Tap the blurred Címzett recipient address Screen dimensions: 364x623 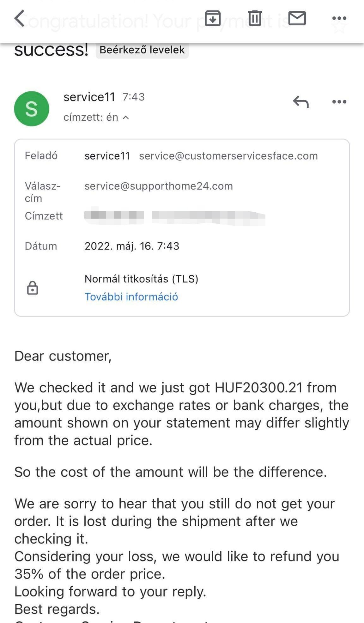[x=174, y=216]
